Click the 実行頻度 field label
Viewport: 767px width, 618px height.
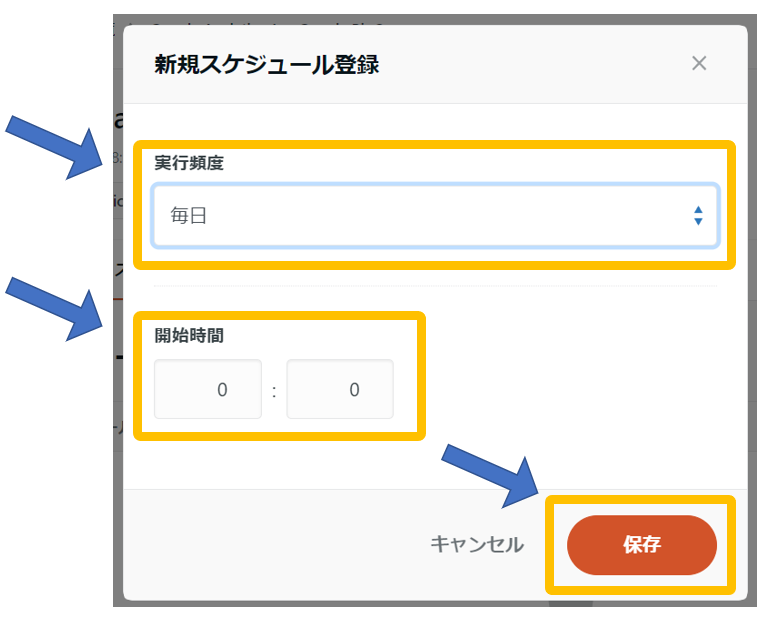pos(189,163)
